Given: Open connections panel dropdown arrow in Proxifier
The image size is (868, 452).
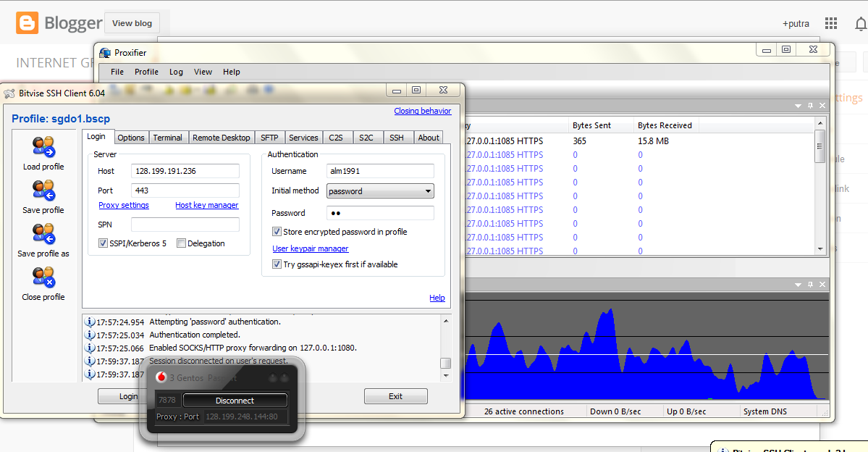Looking at the screenshot, I should tap(798, 105).
